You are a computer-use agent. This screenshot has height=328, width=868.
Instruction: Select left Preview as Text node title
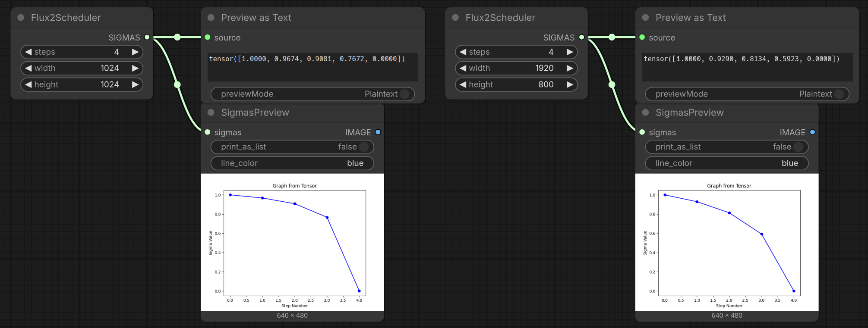(x=256, y=18)
